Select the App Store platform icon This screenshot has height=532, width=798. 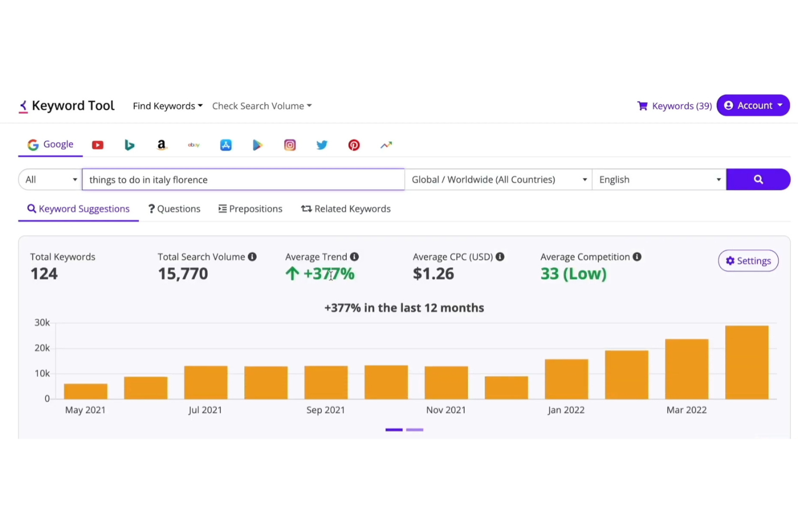click(225, 144)
